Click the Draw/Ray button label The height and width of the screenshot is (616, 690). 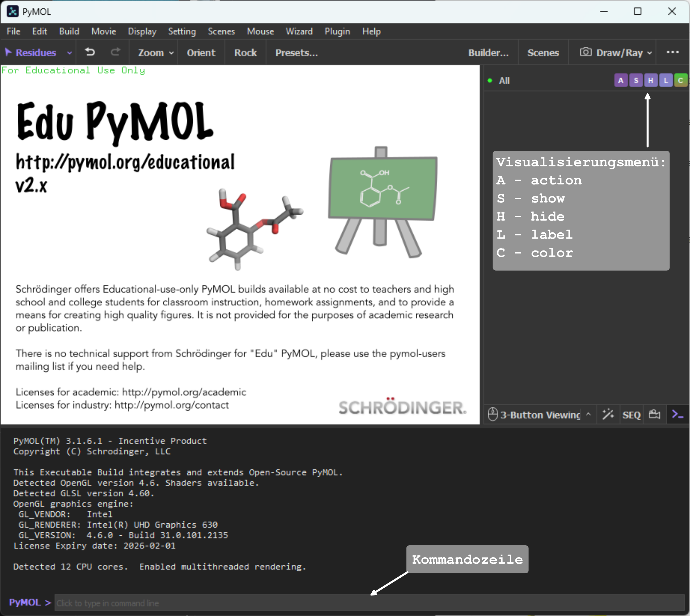pyautogui.click(x=620, y=53)
